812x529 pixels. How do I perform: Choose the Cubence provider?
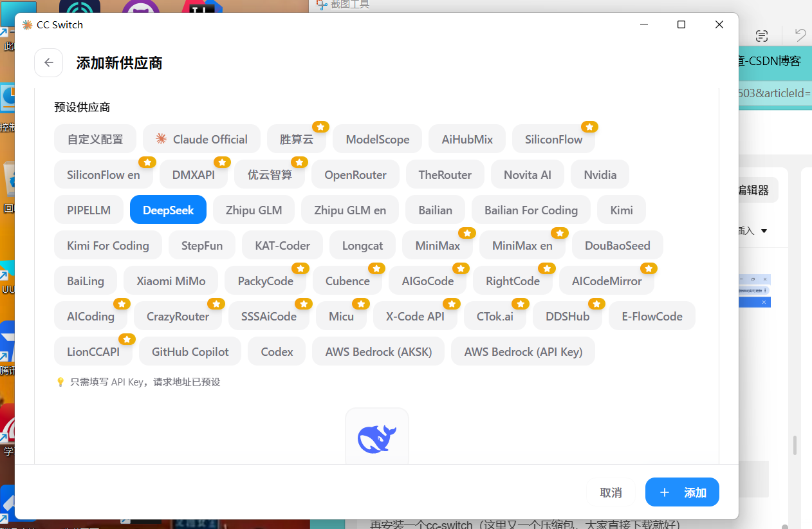[x=347, y=281]
